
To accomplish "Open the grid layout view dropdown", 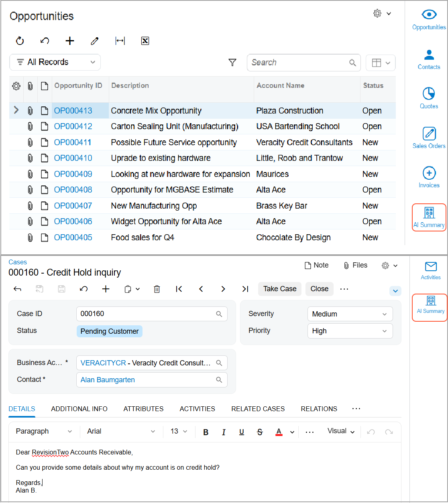I will coord(381,63).
